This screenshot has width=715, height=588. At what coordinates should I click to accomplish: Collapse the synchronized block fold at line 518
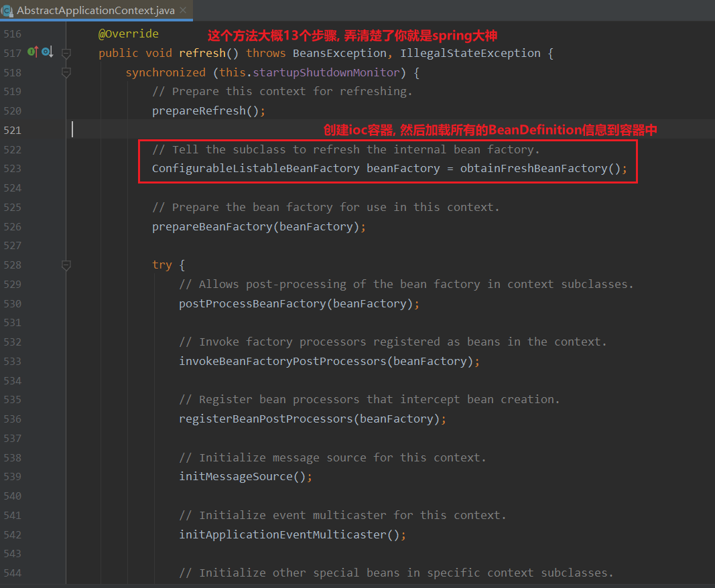[66, 72]
